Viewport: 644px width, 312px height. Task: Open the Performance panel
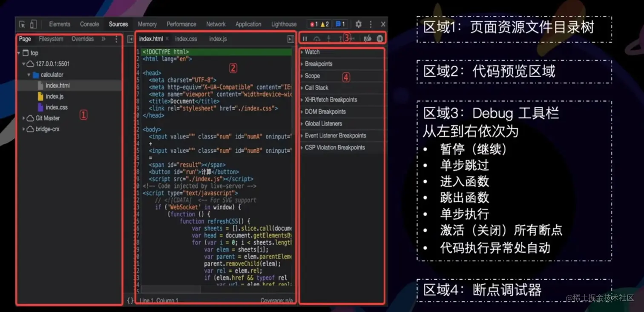(x=181, y=24)
